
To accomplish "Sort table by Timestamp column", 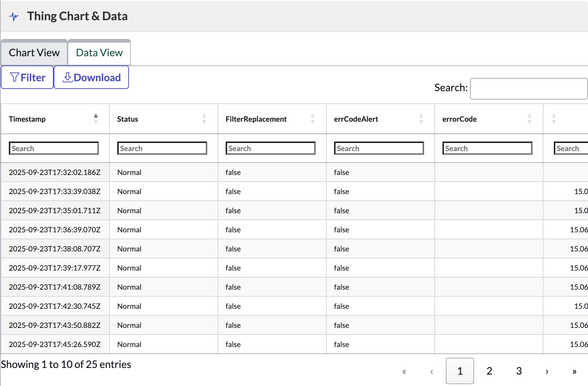I will click(96, 119).
